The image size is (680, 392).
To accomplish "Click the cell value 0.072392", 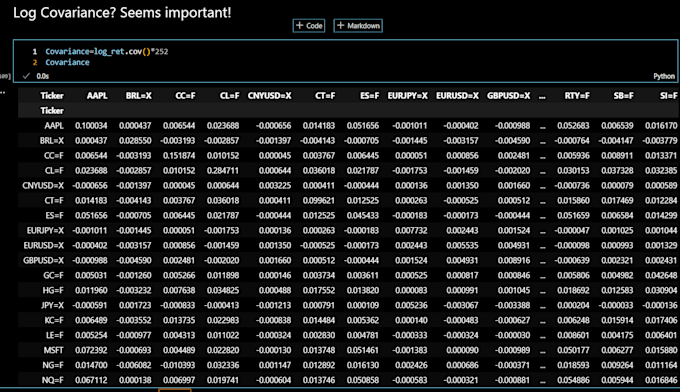I will pyautogui.click(x=91, y=350).
